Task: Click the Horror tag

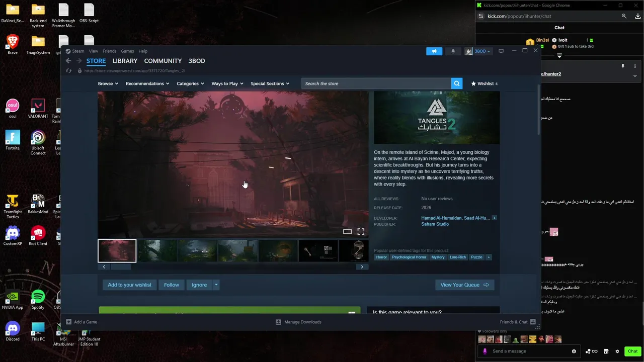Action: [x=381, y=257]
